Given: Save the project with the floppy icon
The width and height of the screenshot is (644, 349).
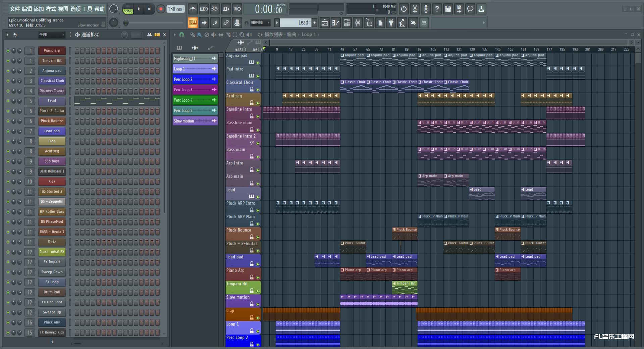Looking at the screenshot, I should click(448, 9).
